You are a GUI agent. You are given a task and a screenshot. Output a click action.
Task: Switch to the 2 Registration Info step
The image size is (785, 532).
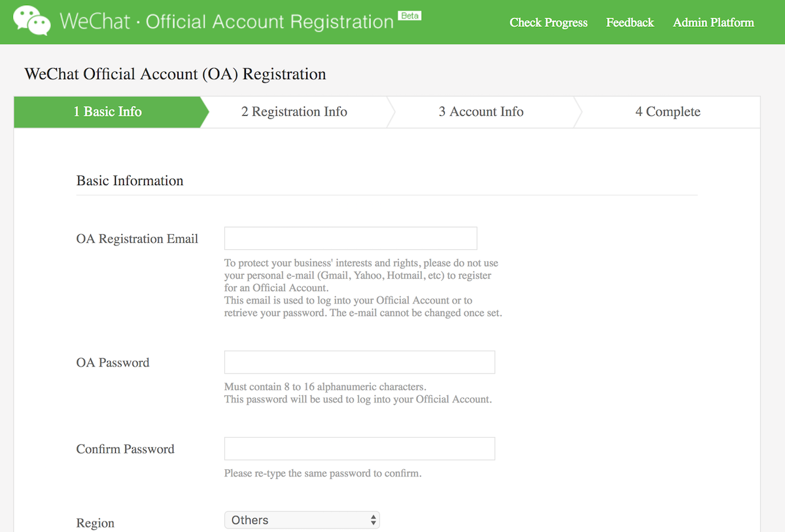(x=294, y=112)
